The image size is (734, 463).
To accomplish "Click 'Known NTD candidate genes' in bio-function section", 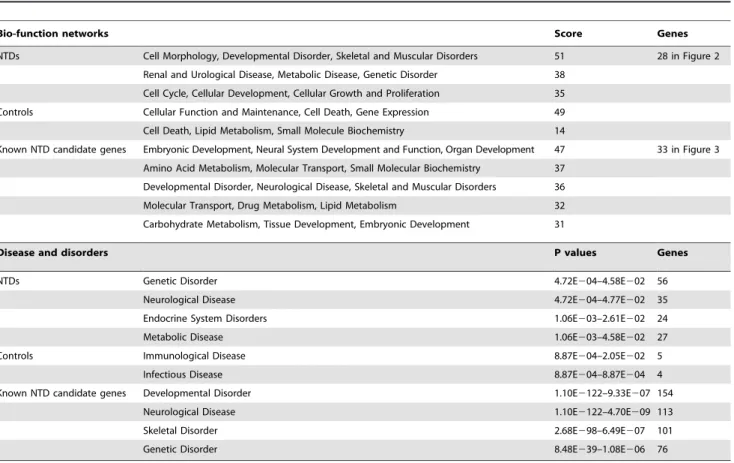I will coord(63,150).
